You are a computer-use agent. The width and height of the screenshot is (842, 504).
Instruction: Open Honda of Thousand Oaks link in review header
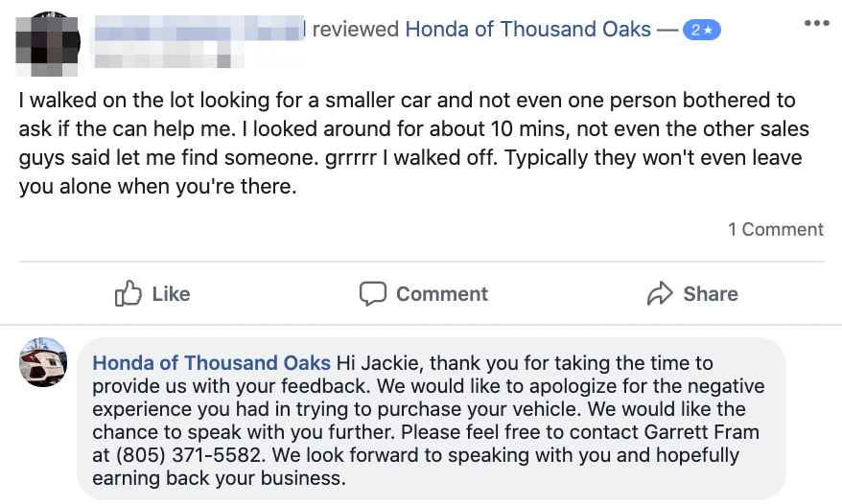click(528, 29)
